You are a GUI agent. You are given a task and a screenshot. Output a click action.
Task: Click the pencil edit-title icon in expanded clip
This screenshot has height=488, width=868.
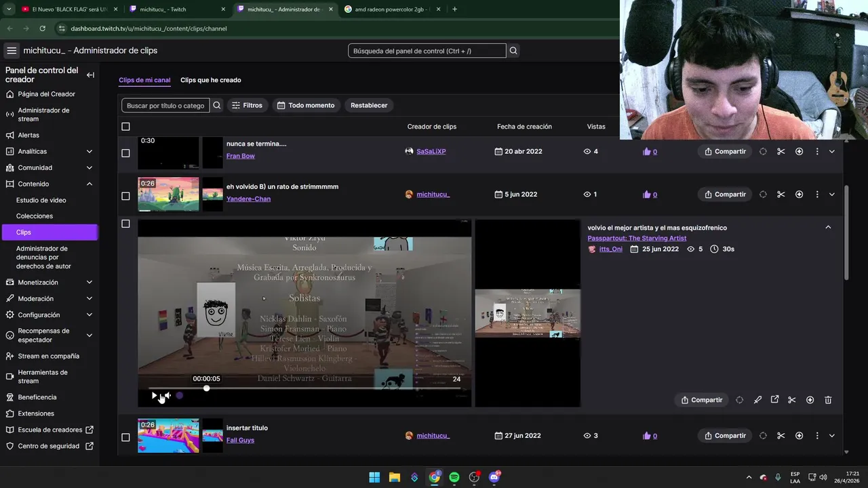click(757, 400)
